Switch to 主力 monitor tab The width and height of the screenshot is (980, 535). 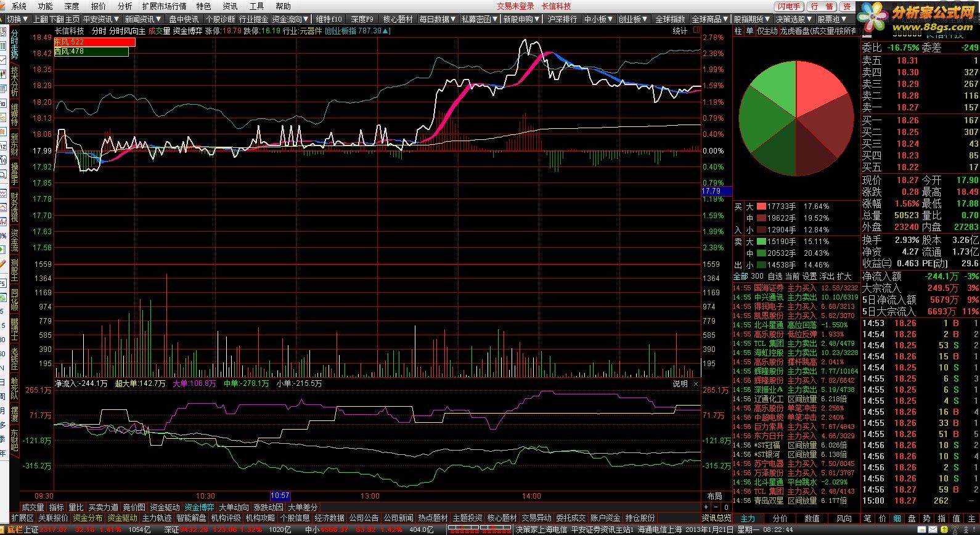(x=748, y=518)
